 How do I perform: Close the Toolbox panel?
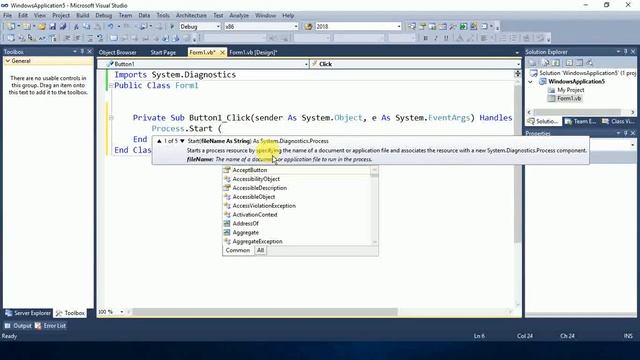(x=89, y=51)
